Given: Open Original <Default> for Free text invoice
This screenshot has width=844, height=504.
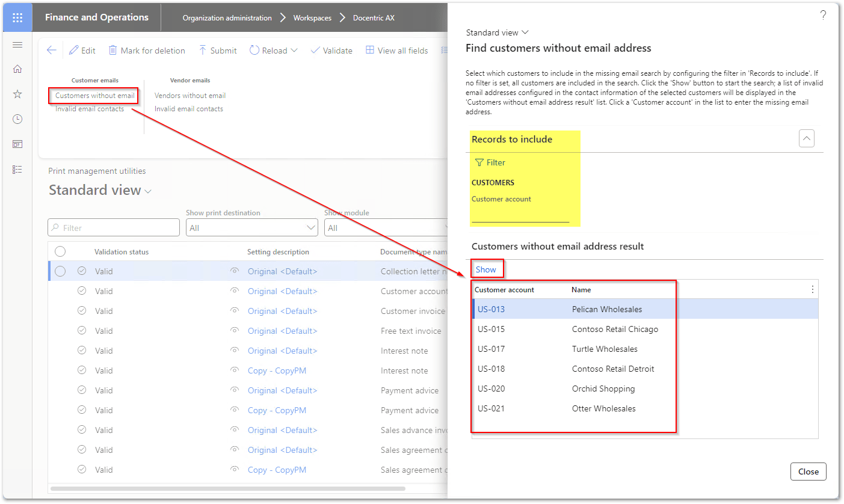Looking at the screenshot, I should coord(282,331).
